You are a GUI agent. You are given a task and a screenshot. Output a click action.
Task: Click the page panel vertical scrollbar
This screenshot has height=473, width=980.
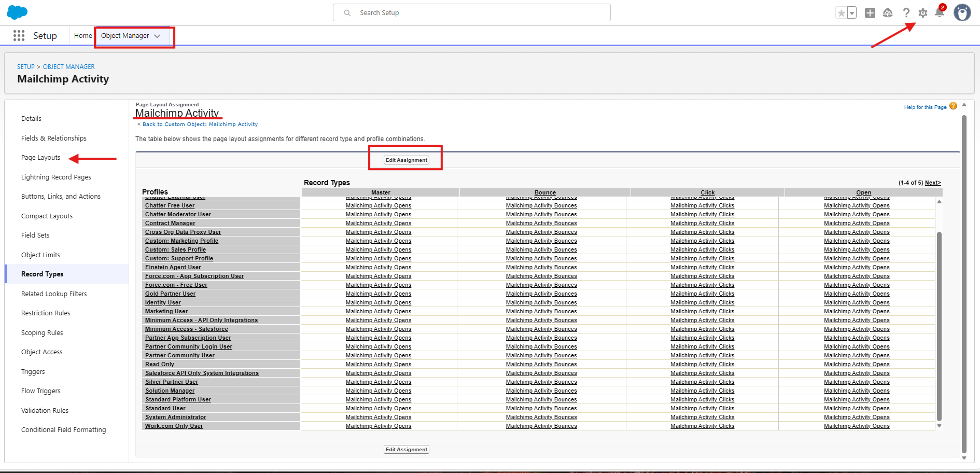[x=964, y=284]
